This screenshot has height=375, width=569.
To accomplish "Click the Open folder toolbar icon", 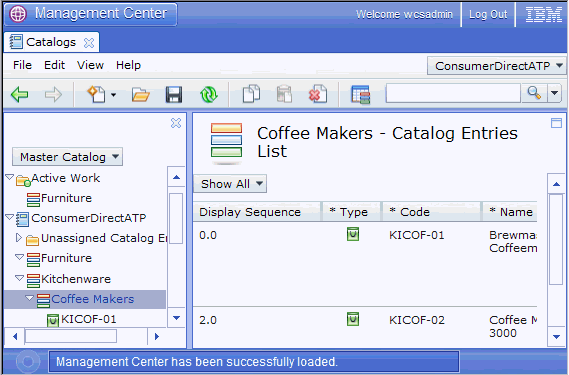I will pyautogui.click(x=141, y=95).
